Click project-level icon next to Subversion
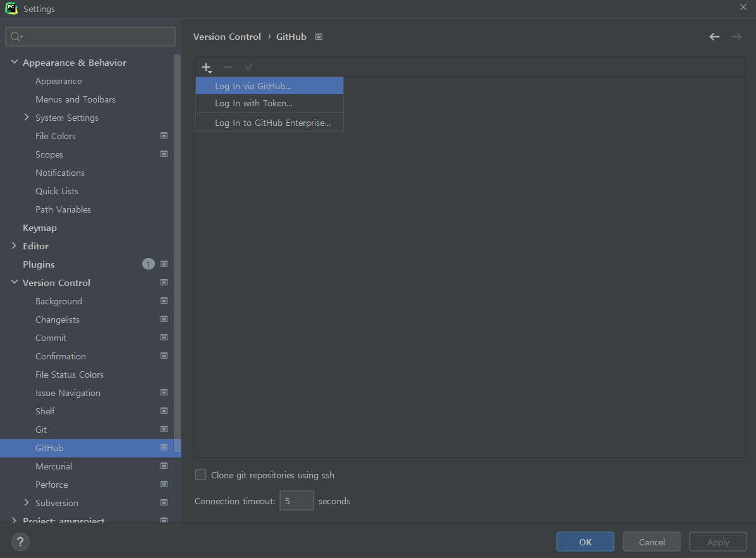The image size is (756, 558). (164, 502)
